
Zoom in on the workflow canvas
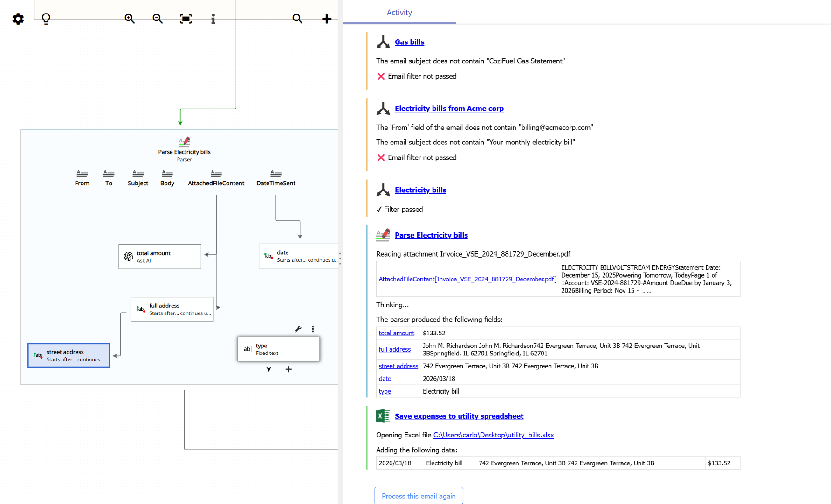[x=130, y=19]
